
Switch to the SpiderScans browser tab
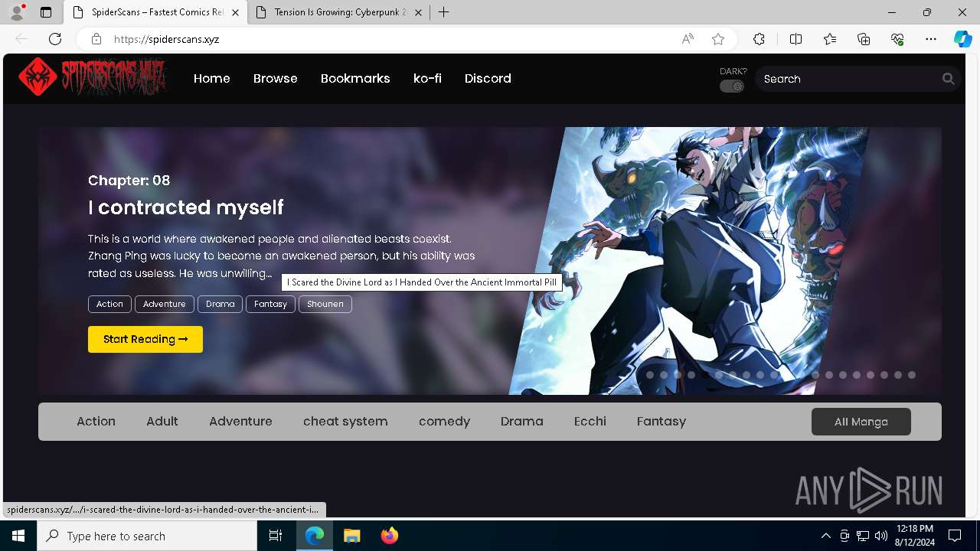coord(155,12)
